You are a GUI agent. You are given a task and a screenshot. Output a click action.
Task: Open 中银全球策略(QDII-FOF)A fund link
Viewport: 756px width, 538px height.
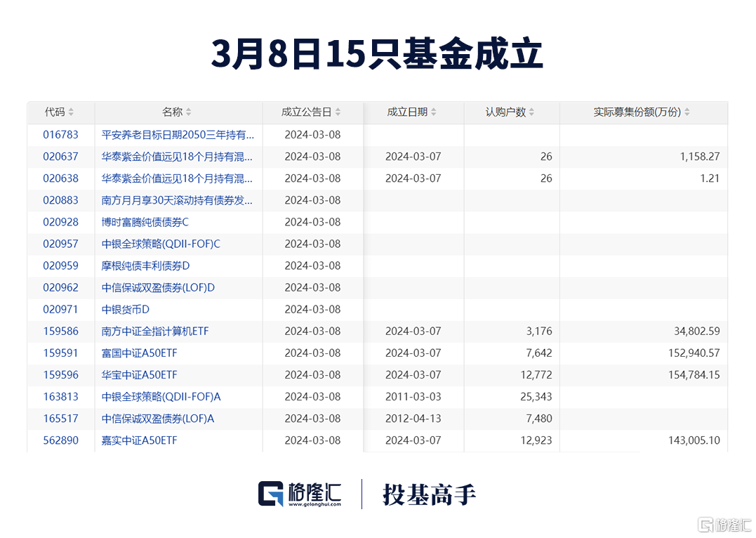pos(161,397)
